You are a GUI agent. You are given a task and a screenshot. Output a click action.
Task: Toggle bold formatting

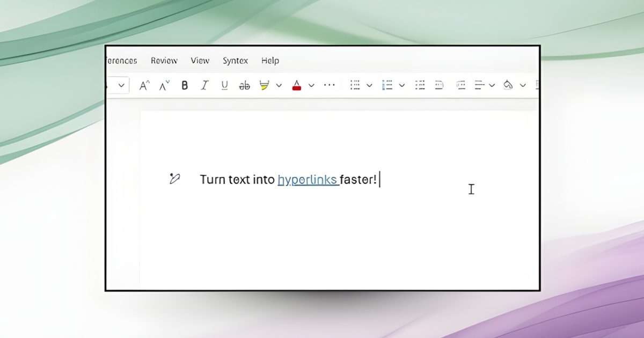pos(185,85)
